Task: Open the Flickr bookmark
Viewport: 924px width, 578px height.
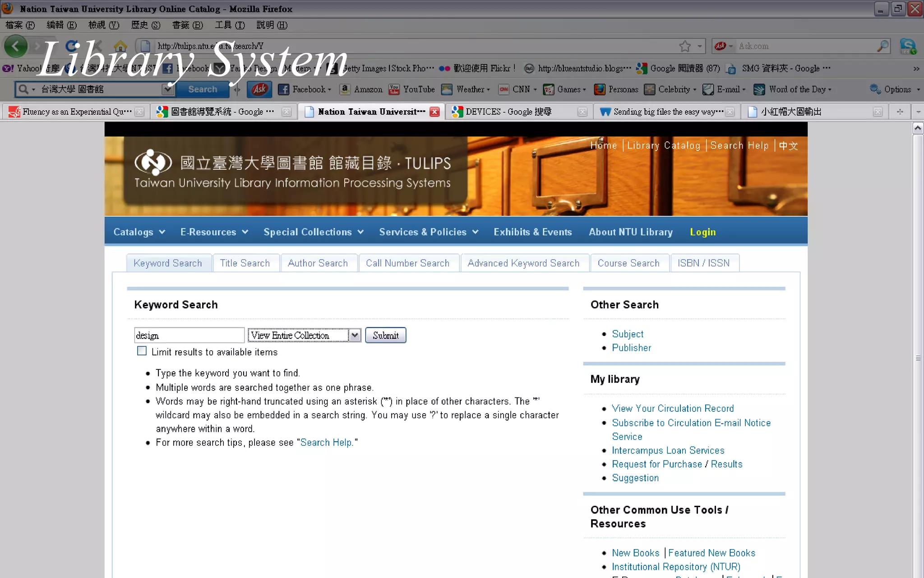Action: pyautogui.click(x=477, y=69)
